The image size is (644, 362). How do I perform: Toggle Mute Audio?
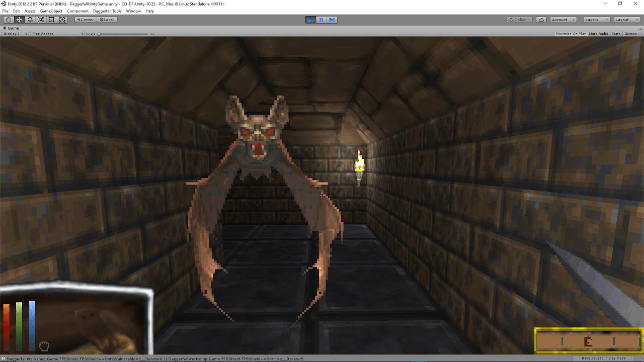point(598,34)
